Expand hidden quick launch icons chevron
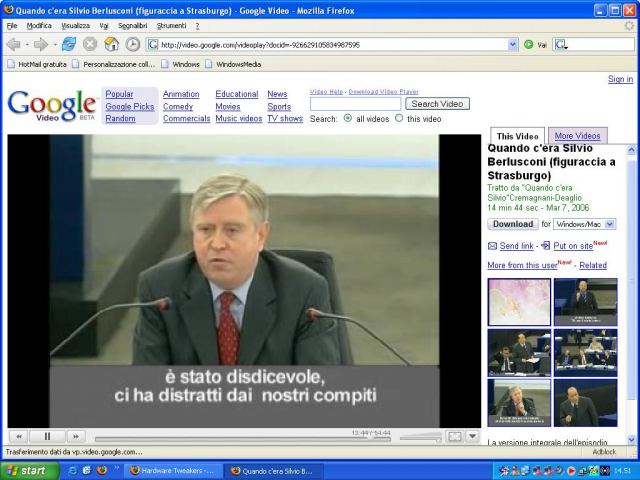Image resolution: width=640 pixels, height=480 pixels. [x=116, y=468]
